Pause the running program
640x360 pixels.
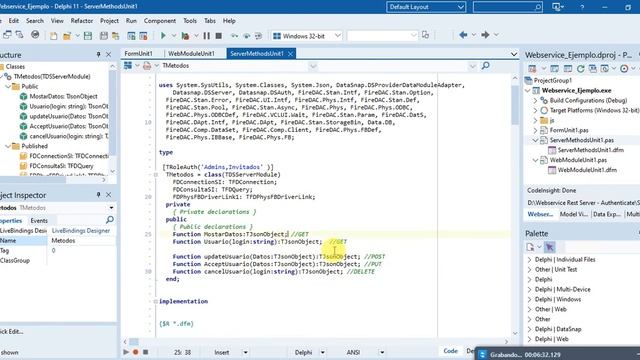pos(207,36)
